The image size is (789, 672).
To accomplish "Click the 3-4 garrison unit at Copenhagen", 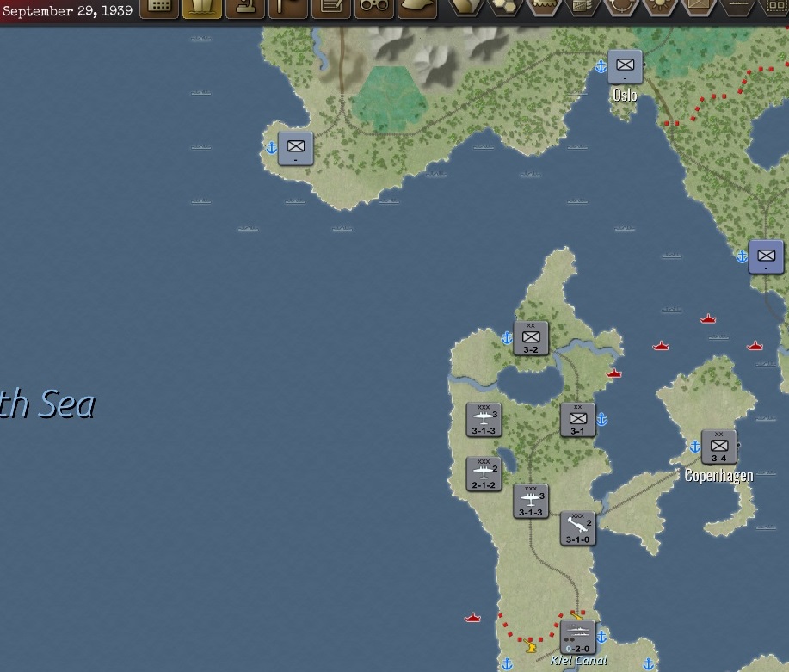I will click(x=719, y=447).
